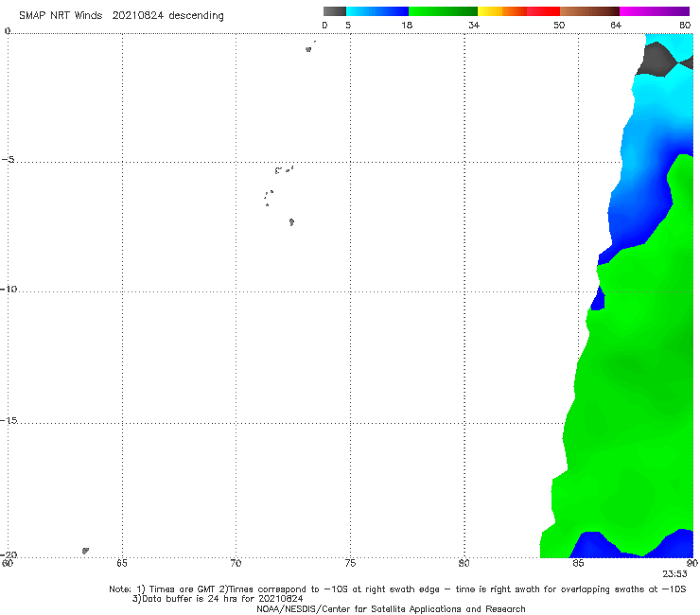Click the longitude label "65"

122,563
